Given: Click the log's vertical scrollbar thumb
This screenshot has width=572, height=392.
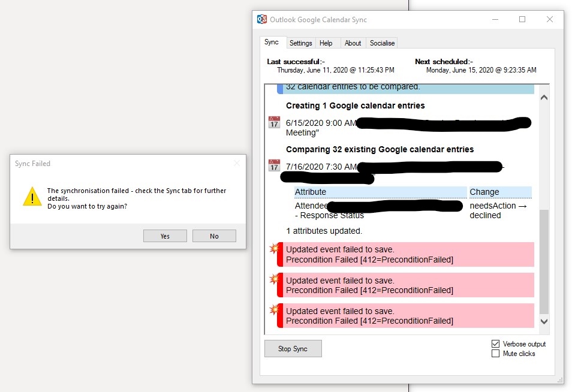Looking at the screenshot, I should (544, 261).
